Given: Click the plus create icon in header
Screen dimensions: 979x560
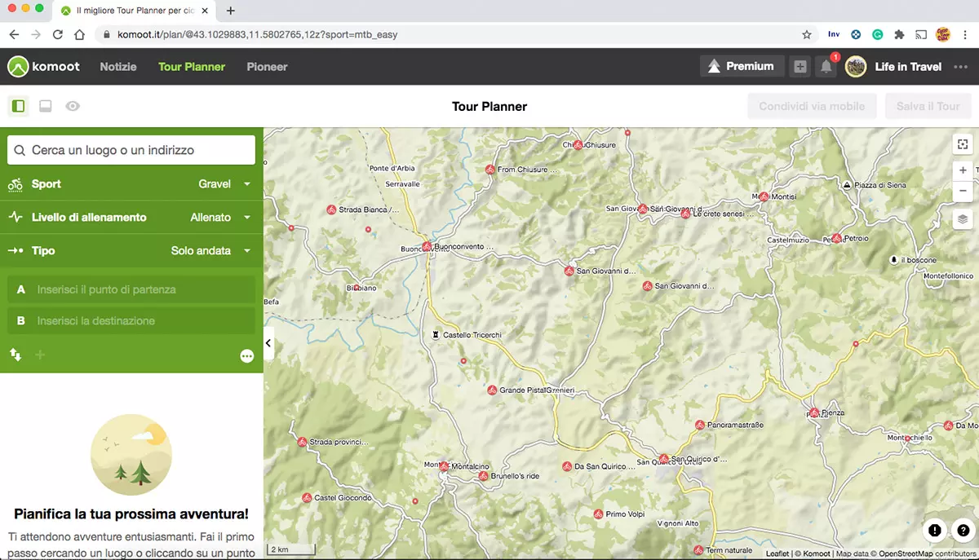Looking at the screenshot, I should click(800, 67).
